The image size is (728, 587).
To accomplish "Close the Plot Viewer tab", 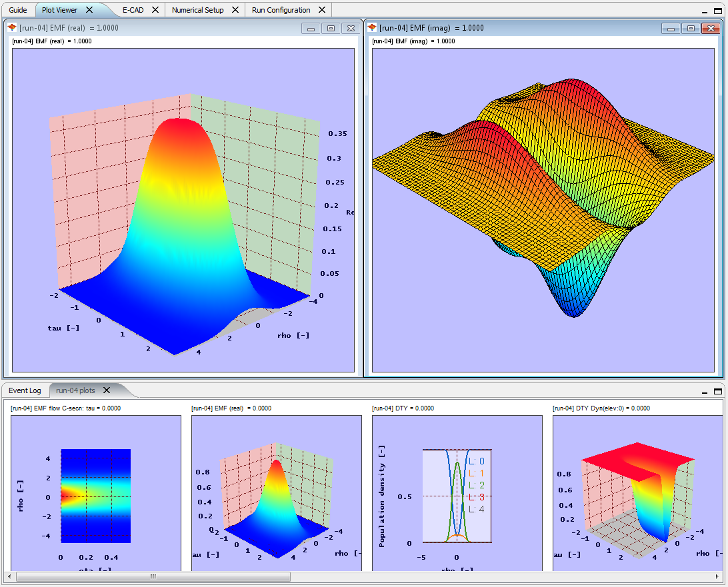I will (x=89, y=10).
